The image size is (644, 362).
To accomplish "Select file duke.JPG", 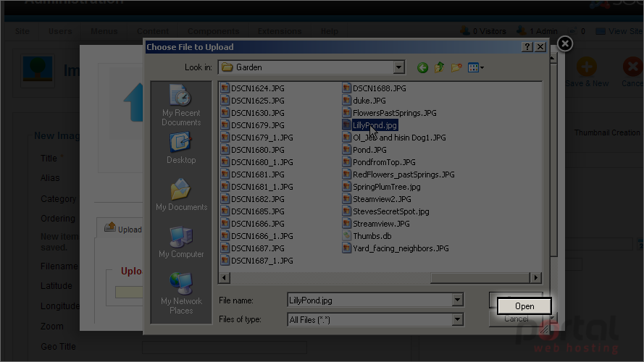I will click(x=364, y=101).
